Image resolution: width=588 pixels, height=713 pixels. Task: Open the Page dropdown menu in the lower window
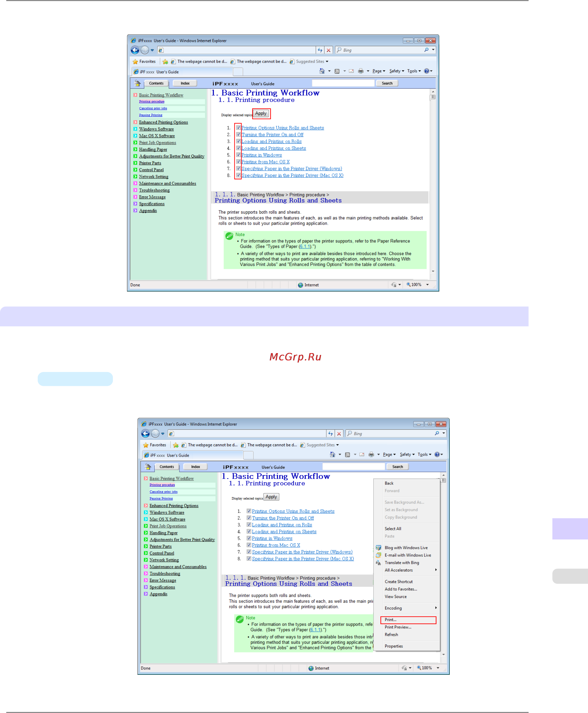click(x=389, y=455)
